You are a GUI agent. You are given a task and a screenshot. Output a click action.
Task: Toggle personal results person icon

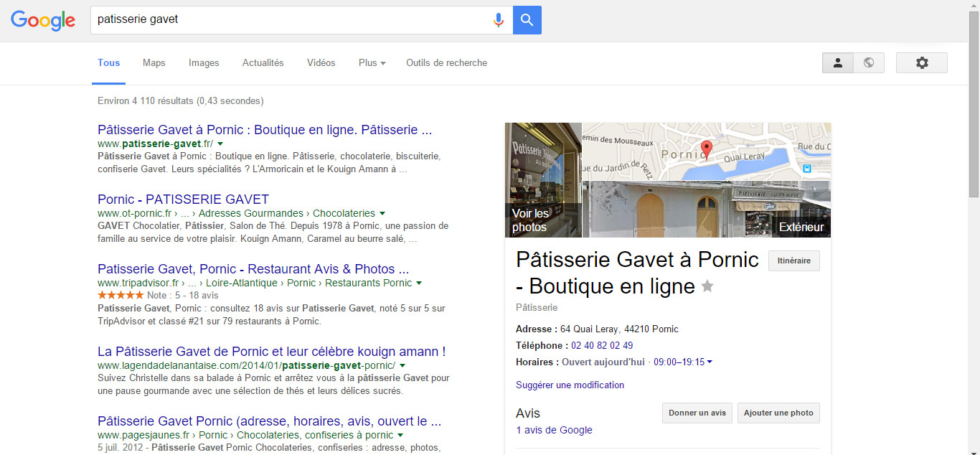pos(838,62)
